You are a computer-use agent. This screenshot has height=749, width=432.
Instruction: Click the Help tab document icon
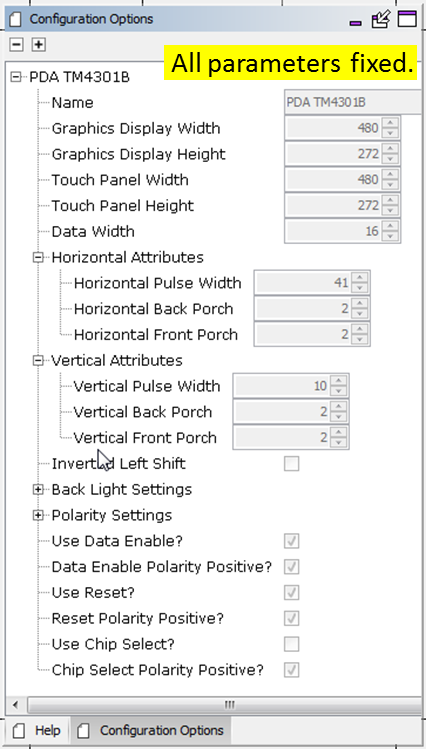19,730
